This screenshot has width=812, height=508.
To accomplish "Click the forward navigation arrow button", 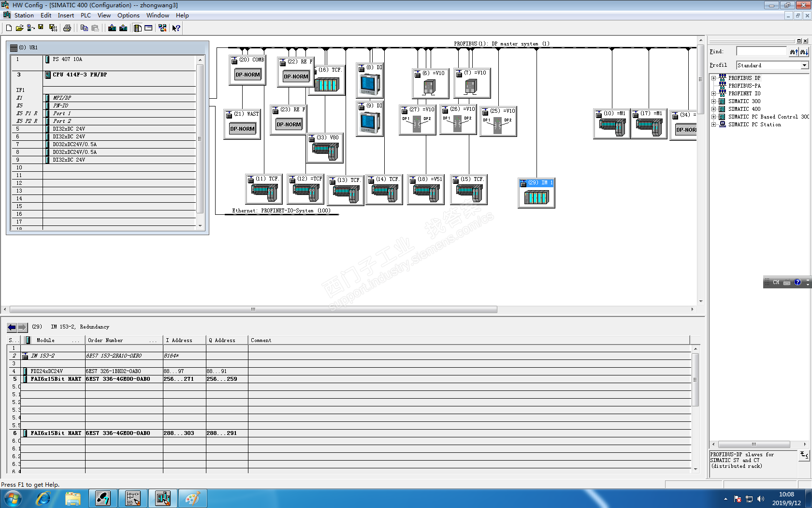I will click(x=22, y=327).
